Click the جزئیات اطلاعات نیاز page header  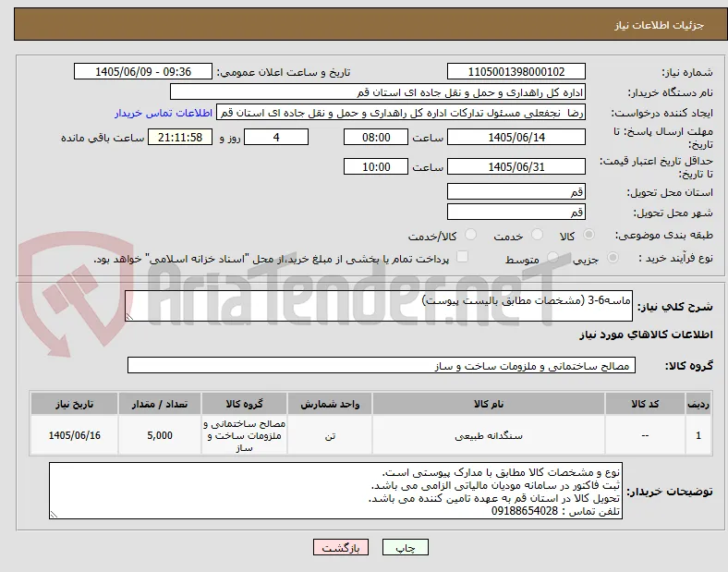click(x=659, y=25)
